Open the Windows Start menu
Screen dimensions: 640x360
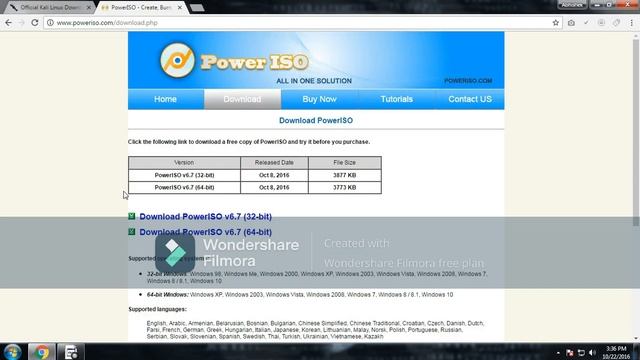(x=12, y=352)
